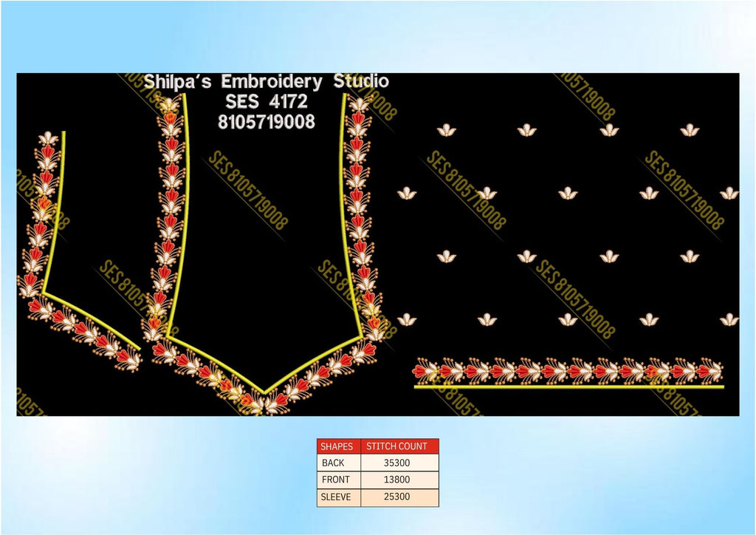Click the '35300' stitch count cell
This screenshot has width=756, height=535.
click(399, 463)
